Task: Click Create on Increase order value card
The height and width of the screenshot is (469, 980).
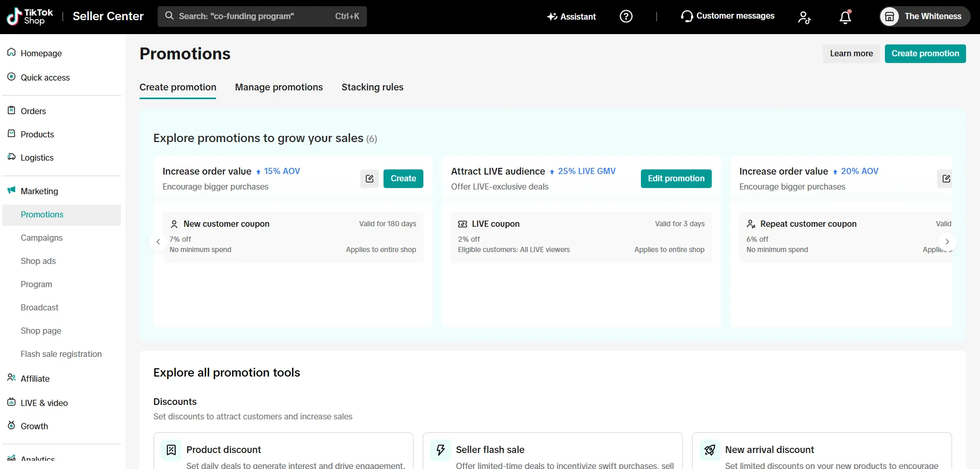Action: coord(403,179)
